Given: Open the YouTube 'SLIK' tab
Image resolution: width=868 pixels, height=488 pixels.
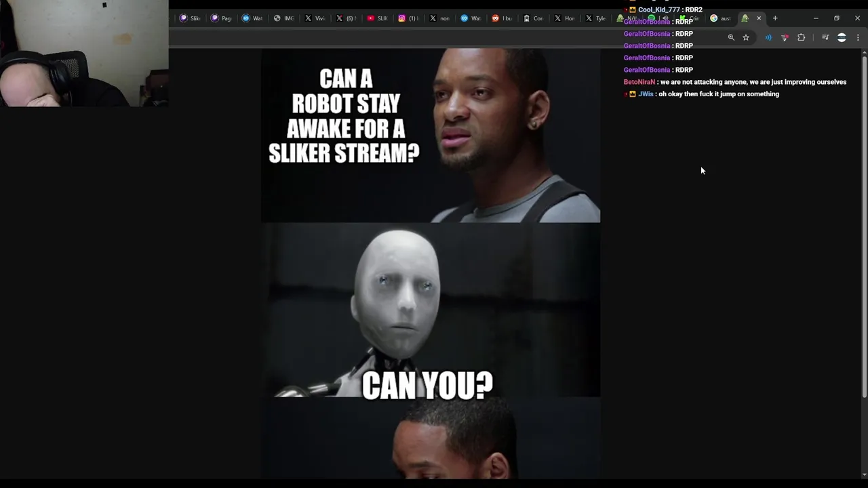Looking at the screenshot, I should click(x=377, y=18).
